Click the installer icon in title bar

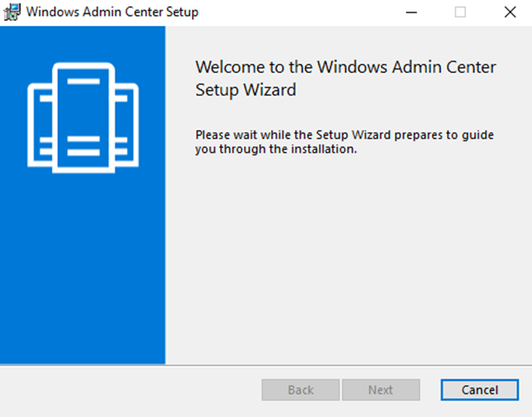tap(12, 12)
